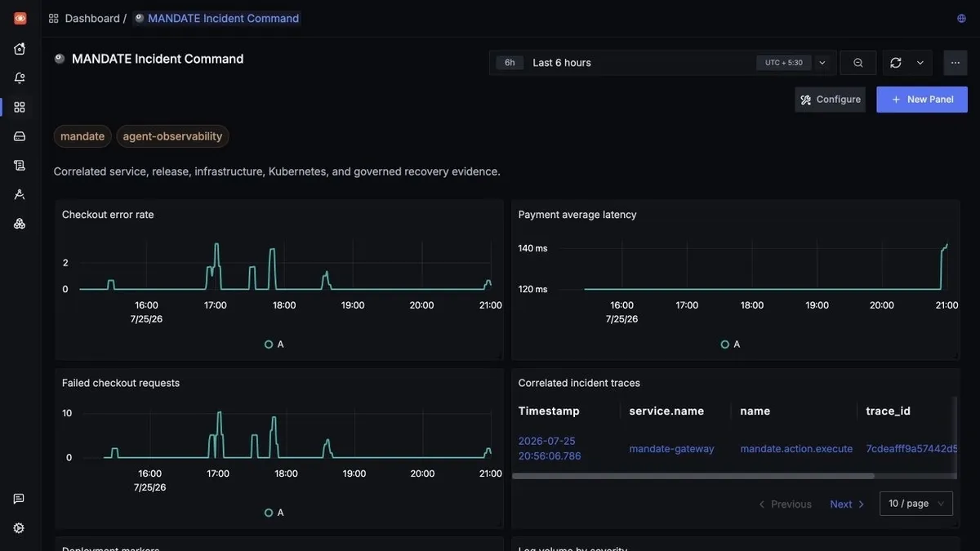
Task: Open the 2026-07-25 20:56:06.786 timestamp cell
Action: click(550, 448)
